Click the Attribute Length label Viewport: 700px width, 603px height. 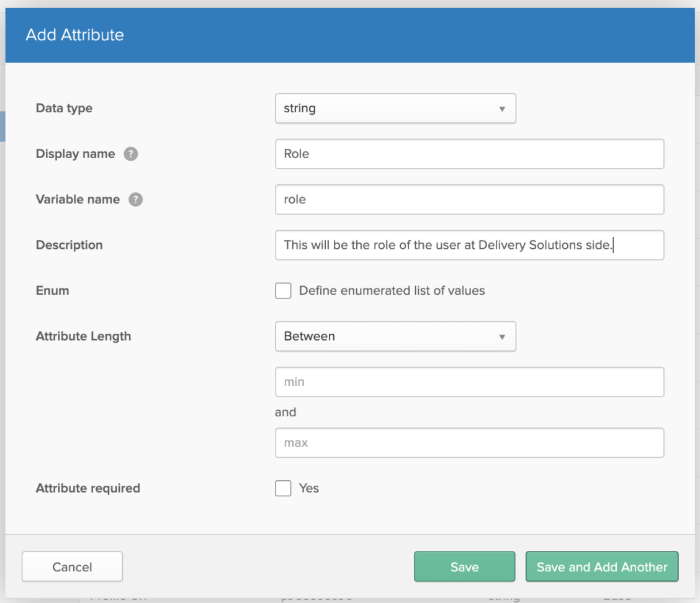84,336
